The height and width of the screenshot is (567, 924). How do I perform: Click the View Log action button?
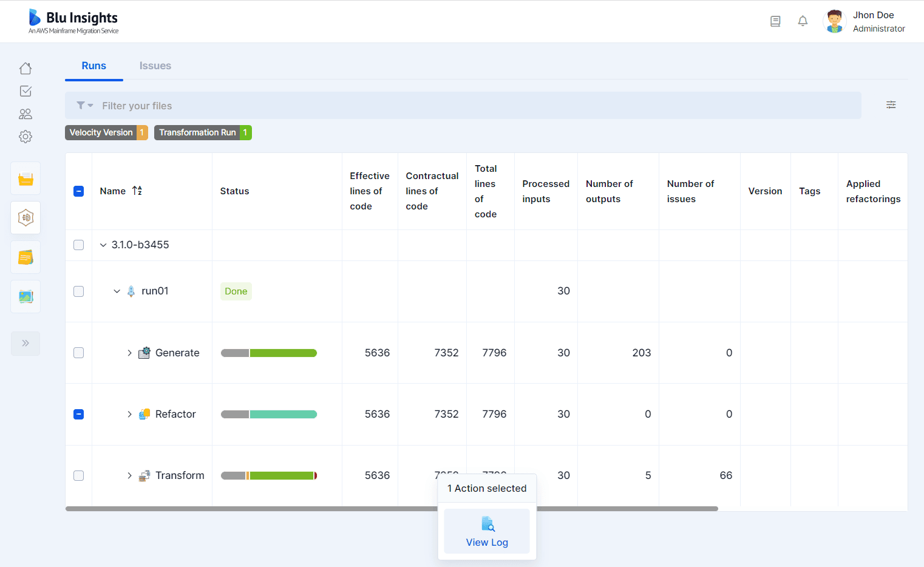487,531
